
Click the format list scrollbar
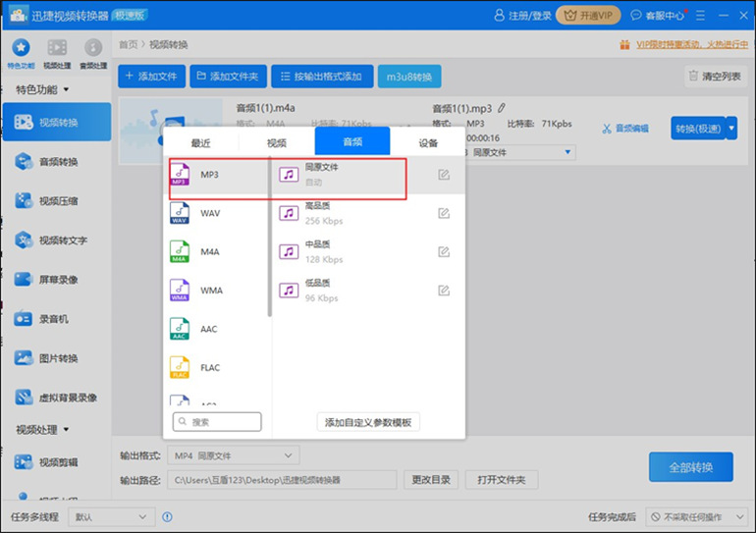270,238
